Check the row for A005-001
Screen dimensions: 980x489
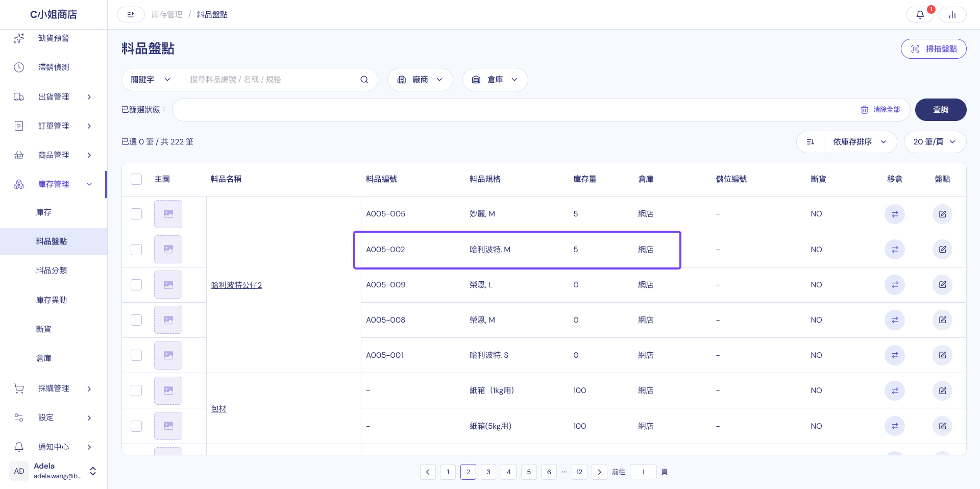pyautogui.click(x=136, y=355)
